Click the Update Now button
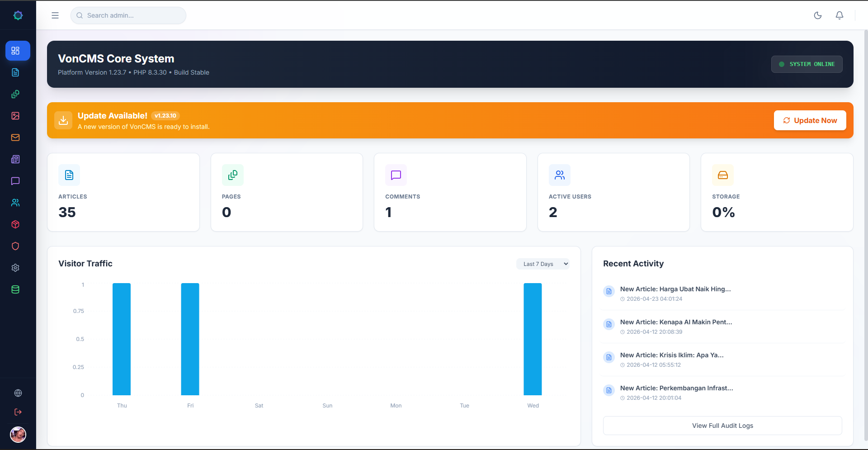Screen dimensions: 868x450 (810, 120)
